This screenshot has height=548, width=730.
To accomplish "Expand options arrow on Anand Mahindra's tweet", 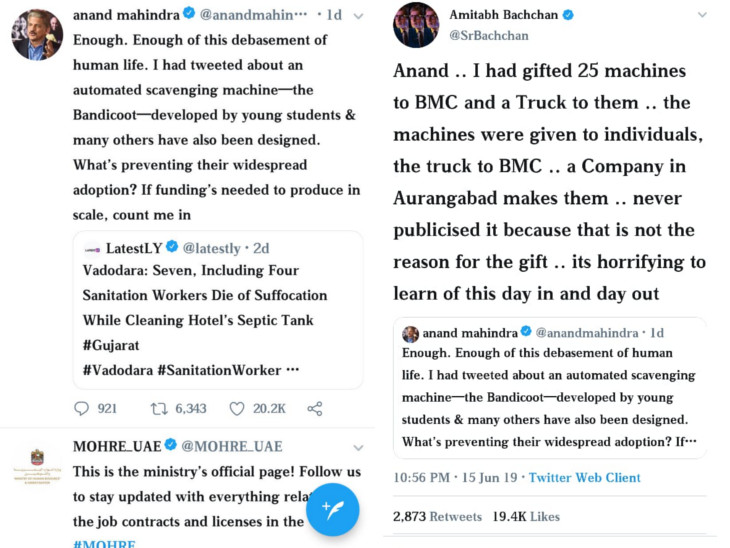I will 358,16.
